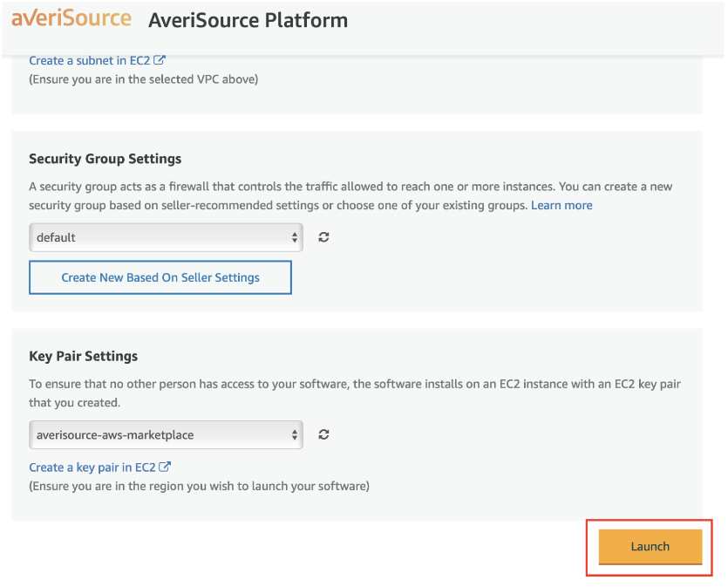This screenshot has width=728, height=587.
Task: Click the averiSource logo
Action: 71,18
